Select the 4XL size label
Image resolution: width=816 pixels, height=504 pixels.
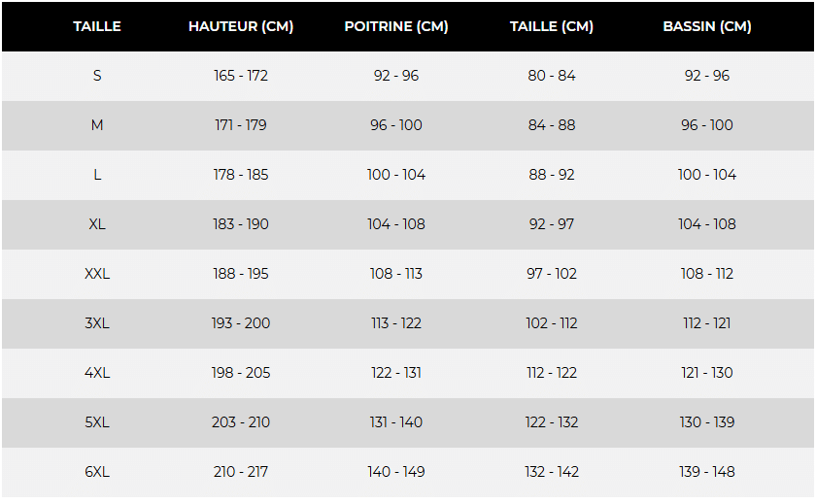(x=97, y=373)
